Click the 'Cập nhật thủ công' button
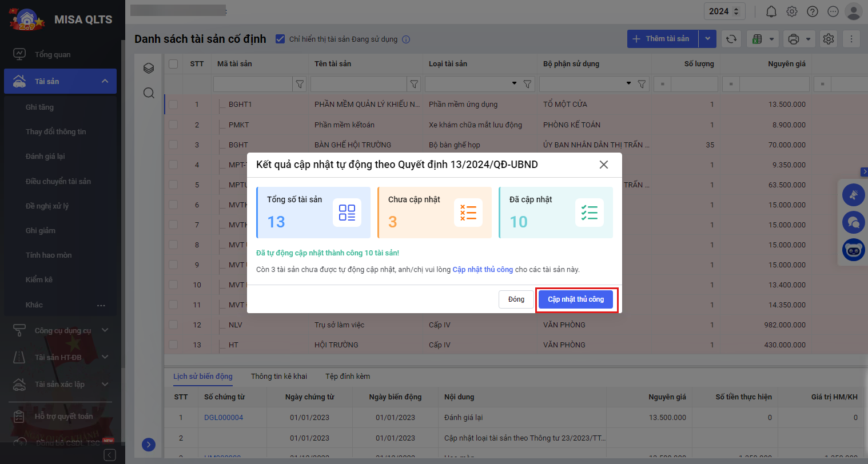868x464 pixels. click(x=576, y=299)
